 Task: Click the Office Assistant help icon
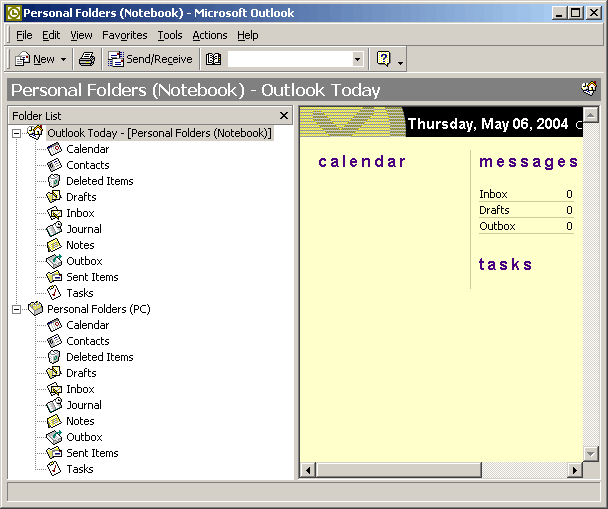tap(383, 59)
